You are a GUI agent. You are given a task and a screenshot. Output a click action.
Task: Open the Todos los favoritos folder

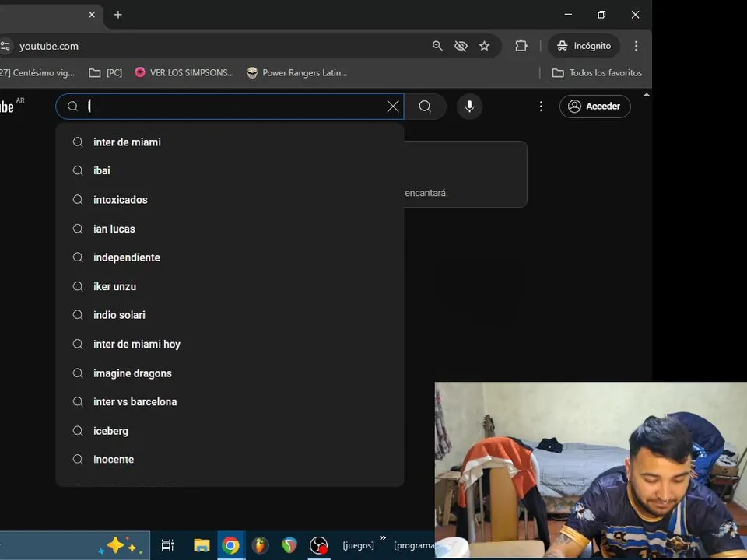[x=597, y=73]
